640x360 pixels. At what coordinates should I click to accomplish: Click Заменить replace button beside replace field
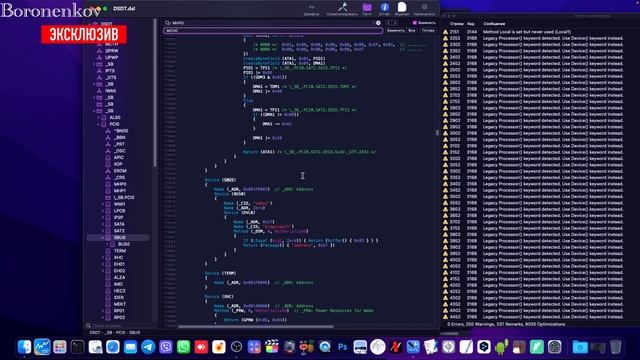(396, 31)
